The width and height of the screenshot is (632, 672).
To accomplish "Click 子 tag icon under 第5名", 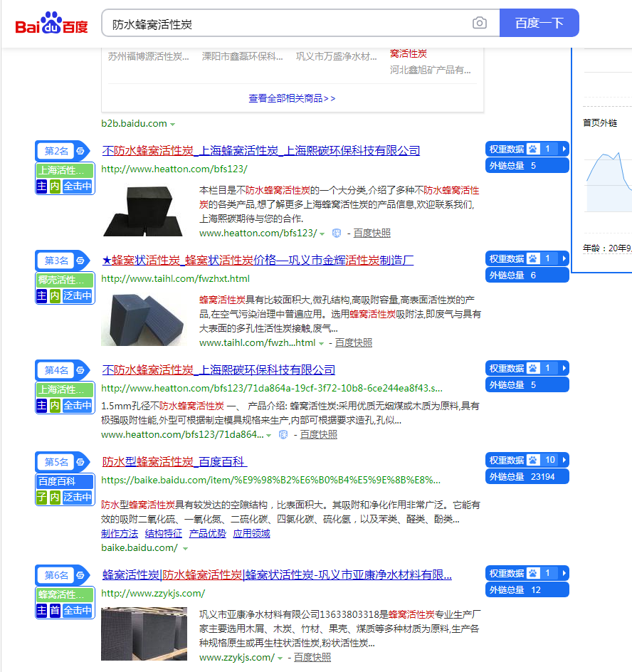I will point(41,498).
